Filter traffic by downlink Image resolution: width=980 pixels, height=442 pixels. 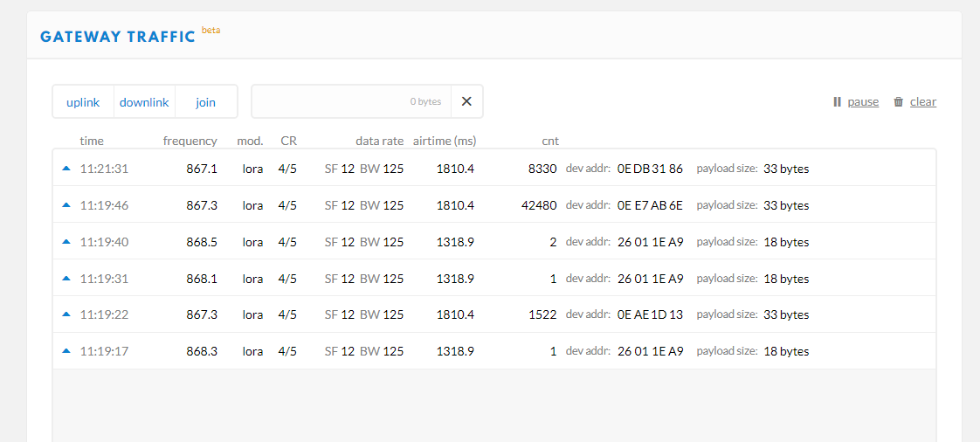pos(144,102)
